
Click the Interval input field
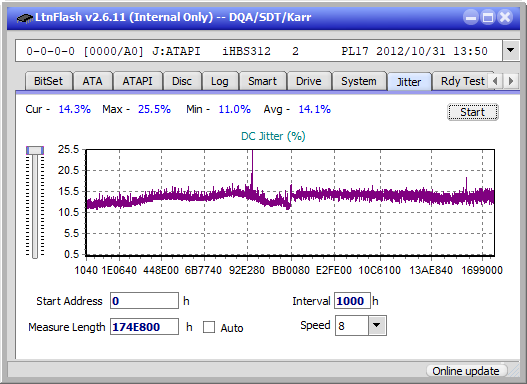[352, 301]
